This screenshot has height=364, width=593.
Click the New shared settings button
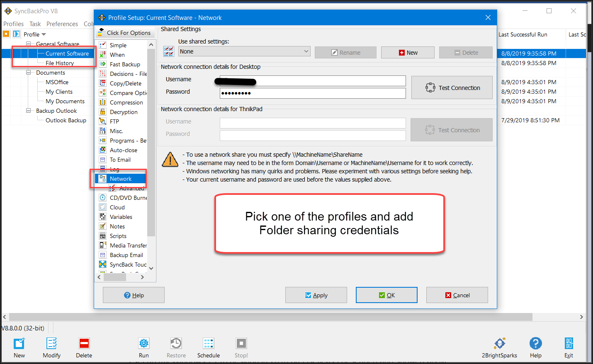coord(408,53)
